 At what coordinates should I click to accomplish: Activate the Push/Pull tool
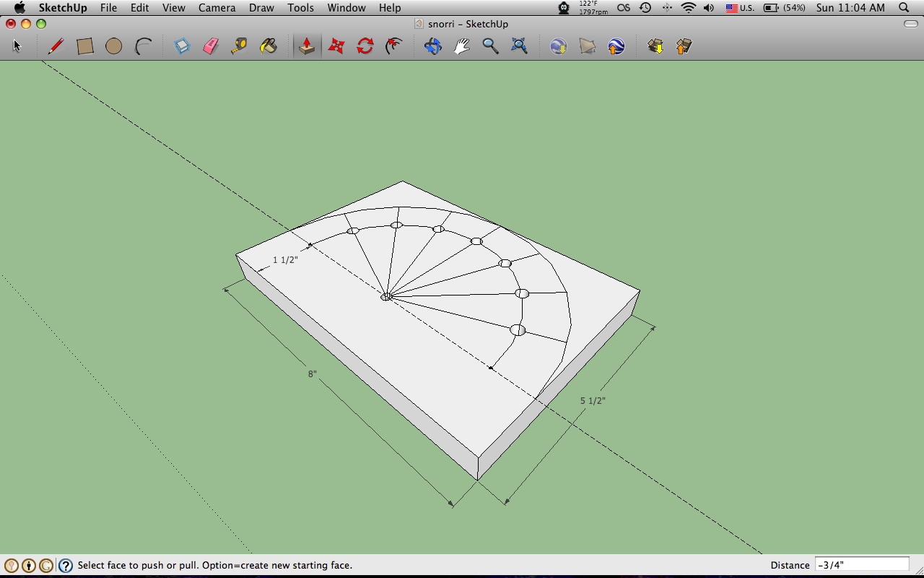click(307, 46)
